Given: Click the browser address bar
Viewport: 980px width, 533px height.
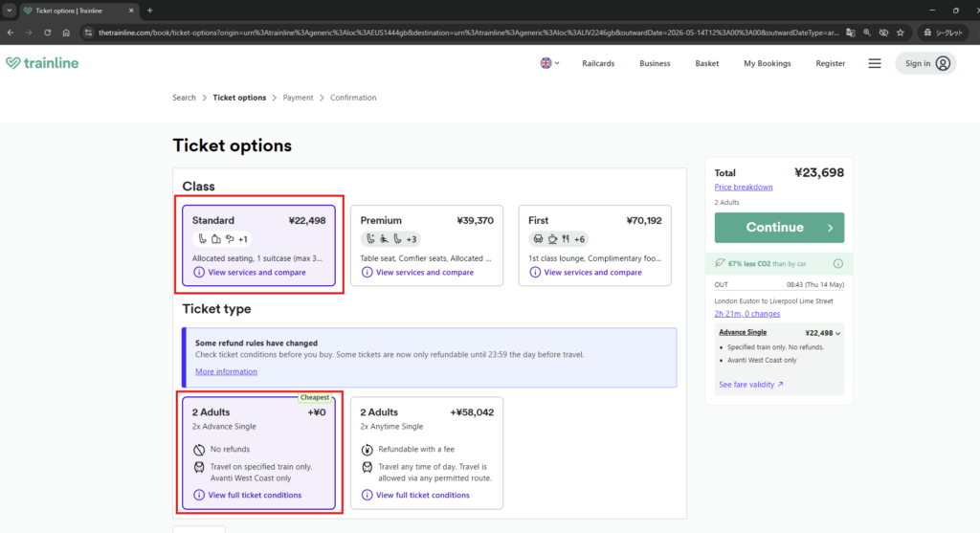Looking at the screenshot, I should 469,32.
